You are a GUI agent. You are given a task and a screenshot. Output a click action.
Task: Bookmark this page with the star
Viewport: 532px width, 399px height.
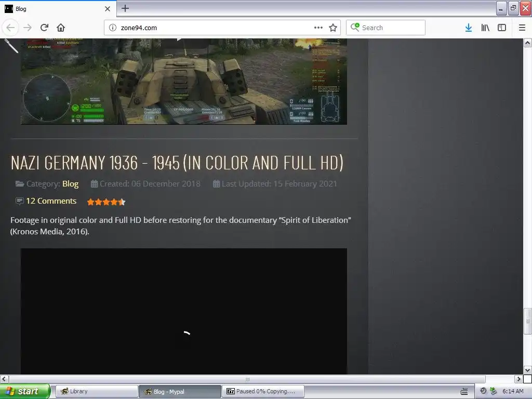(333, 28)
